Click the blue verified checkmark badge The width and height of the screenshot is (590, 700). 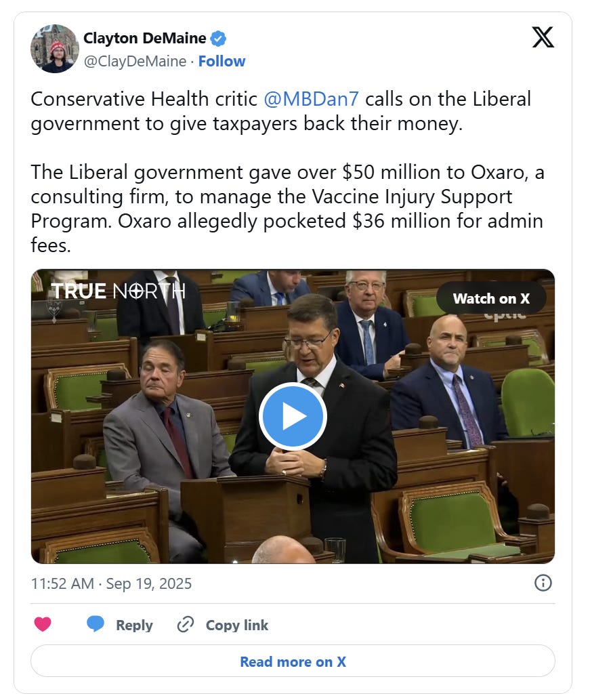pyautogui.click(x=218, y=39)
